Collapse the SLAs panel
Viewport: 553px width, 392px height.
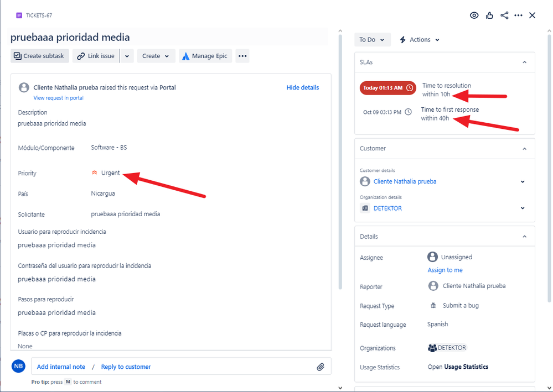coord(524,62)
